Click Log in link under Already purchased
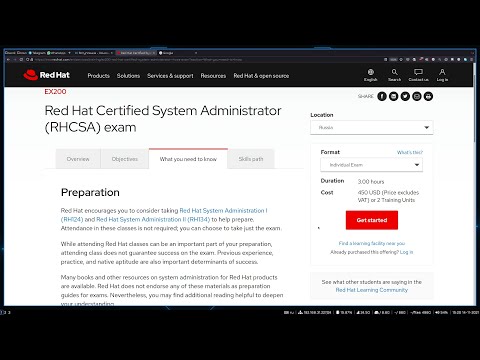This screenshot has height=360, width=480. coord(406,252)
